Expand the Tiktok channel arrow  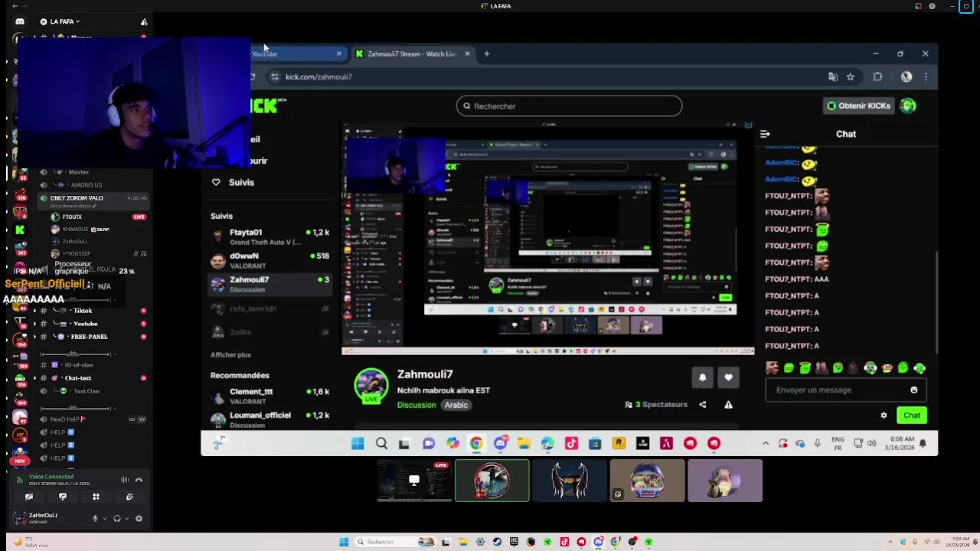34,311
